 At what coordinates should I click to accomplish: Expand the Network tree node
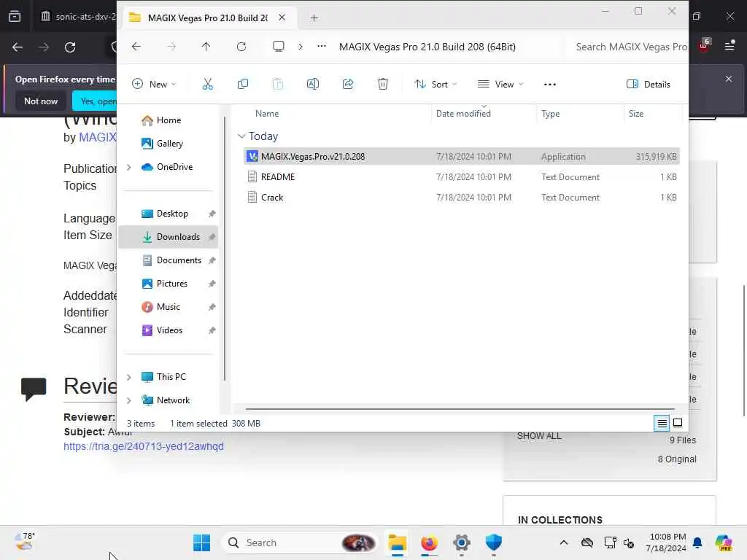point(128,400)
